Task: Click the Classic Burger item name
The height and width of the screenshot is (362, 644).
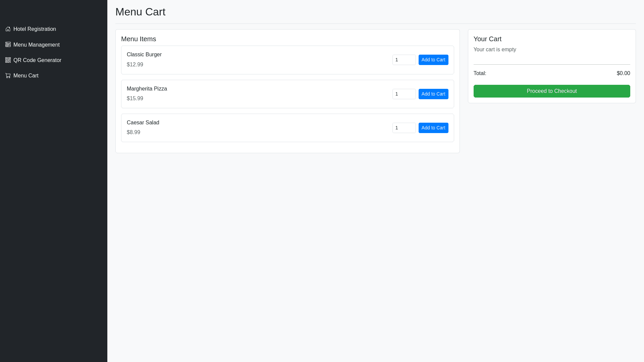Action: tap(144, 55)
